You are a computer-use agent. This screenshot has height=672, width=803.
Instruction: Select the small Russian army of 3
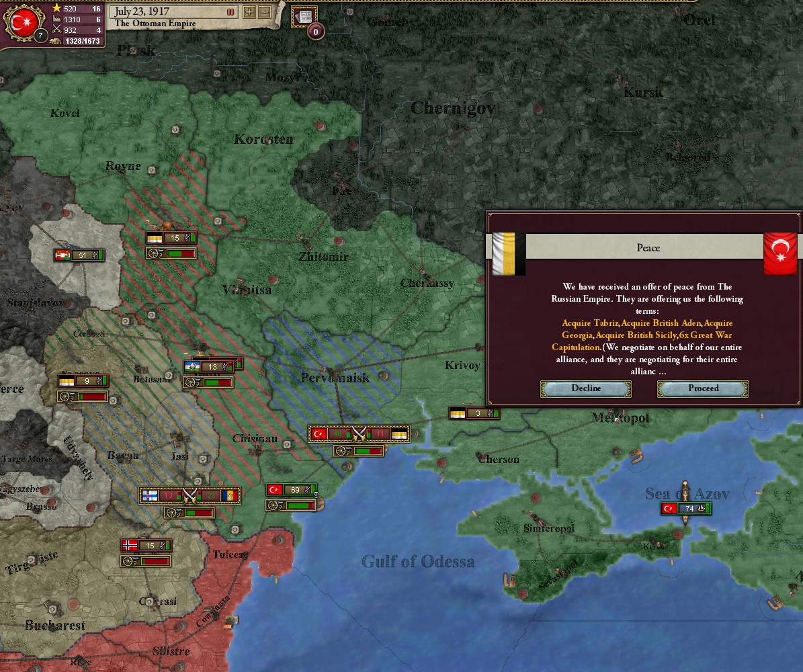(474, 413)
